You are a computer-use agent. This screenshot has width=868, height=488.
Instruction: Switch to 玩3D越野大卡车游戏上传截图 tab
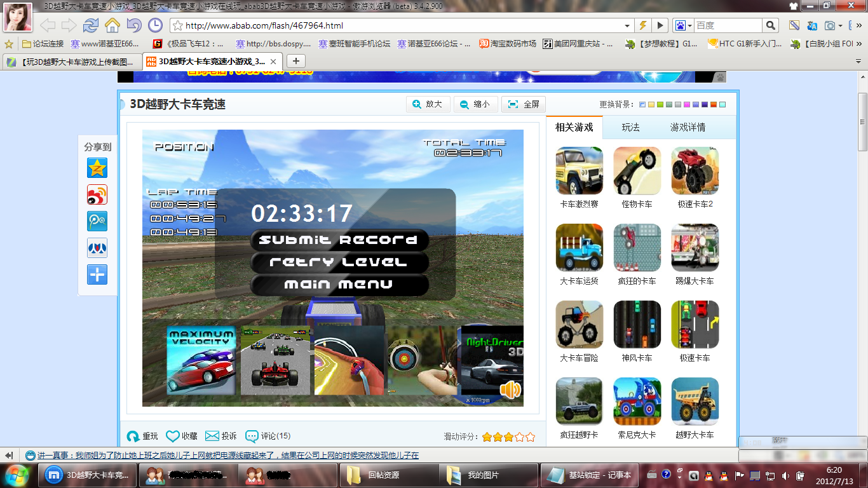pyautogui.click(x=72, y=62)
